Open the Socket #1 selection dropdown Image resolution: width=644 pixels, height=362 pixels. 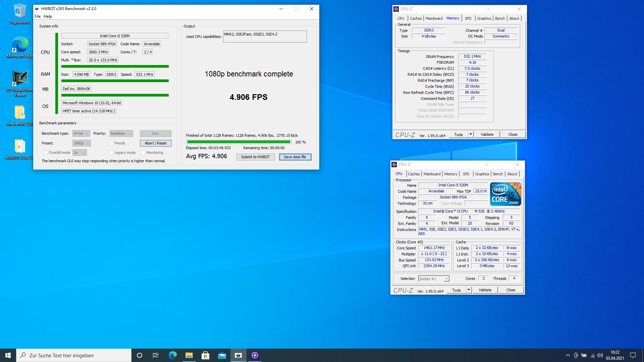(x=434, y=279)
